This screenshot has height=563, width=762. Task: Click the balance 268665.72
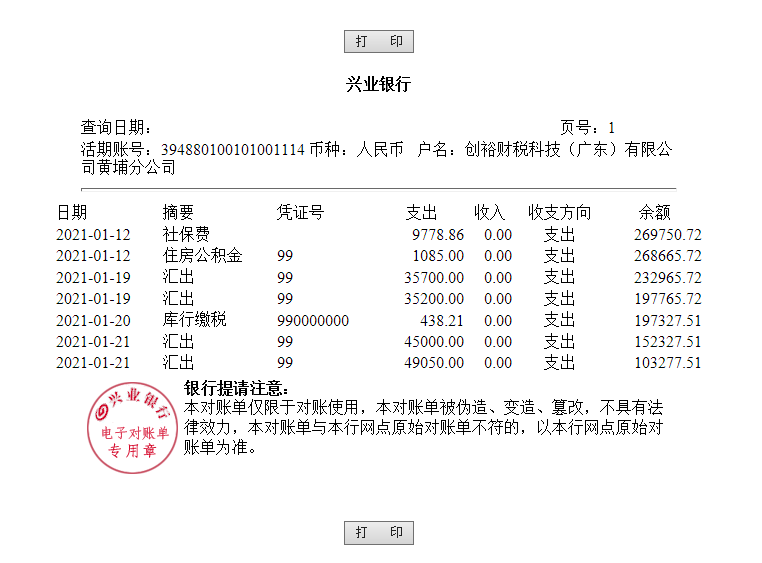click(x=668, y=256)
